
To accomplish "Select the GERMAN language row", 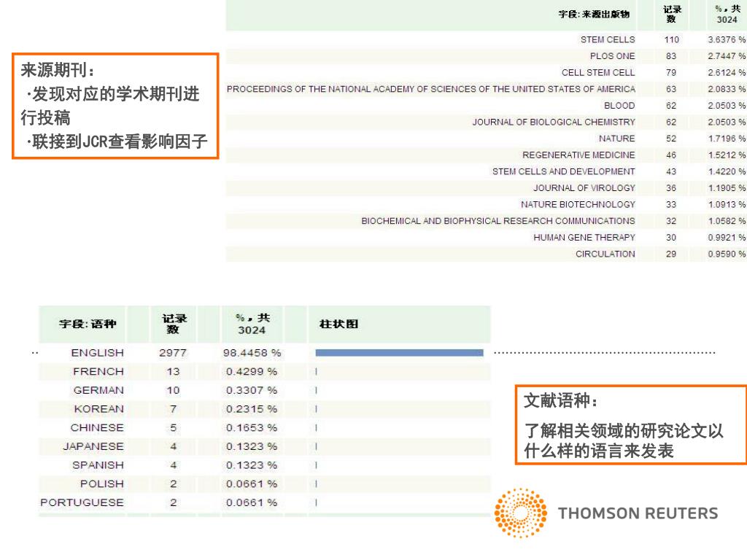I will click(x=264, y=391).
